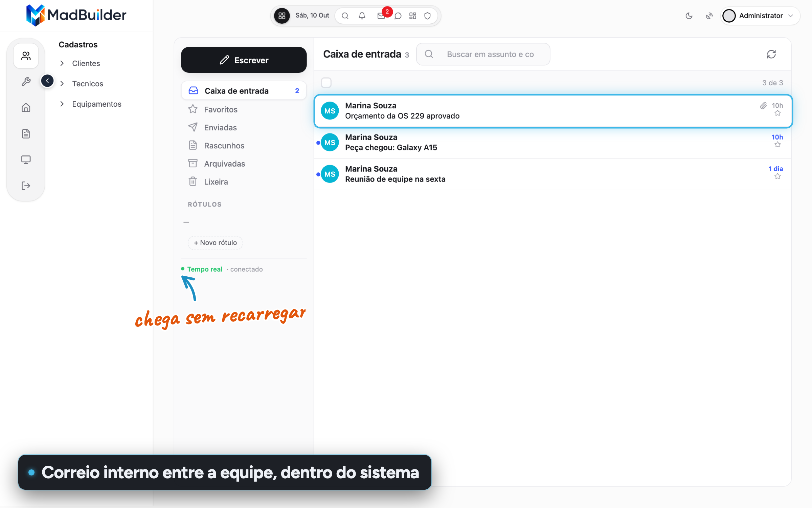This screenshot has width=812, height=508.
Task: Collapse the sidebar menu with the arrow button
Action: coord(47,81)
